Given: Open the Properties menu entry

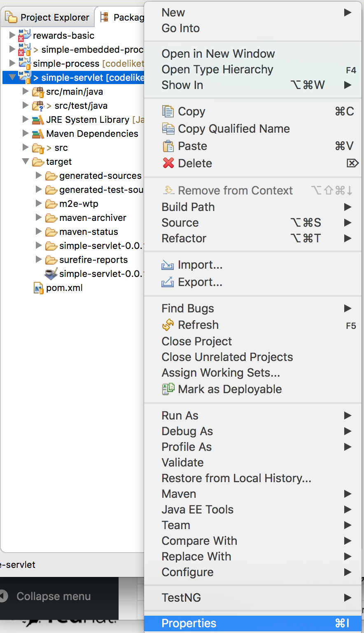Looking at the screenshot, I should click(189, 624).
